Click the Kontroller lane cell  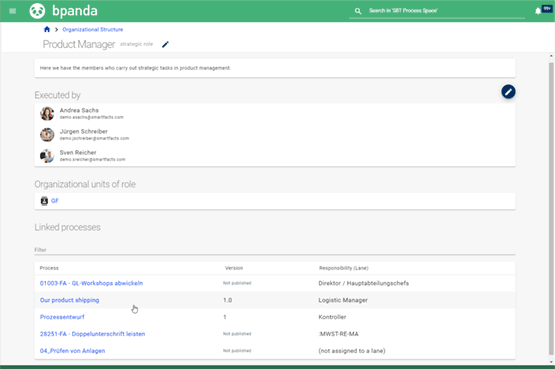pos(332,317)
